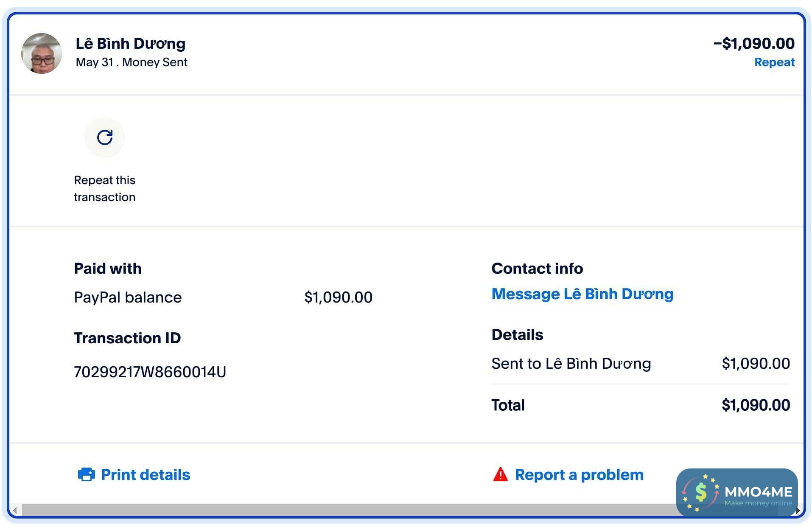Click the Print details link text
The height and width of the screenshot is (527, 812).
point(146,474)
